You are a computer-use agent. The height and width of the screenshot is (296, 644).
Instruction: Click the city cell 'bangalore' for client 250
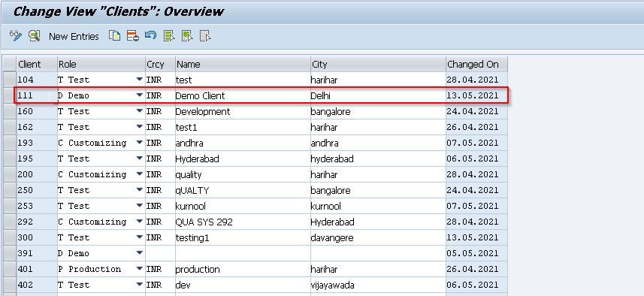(378, 191)
